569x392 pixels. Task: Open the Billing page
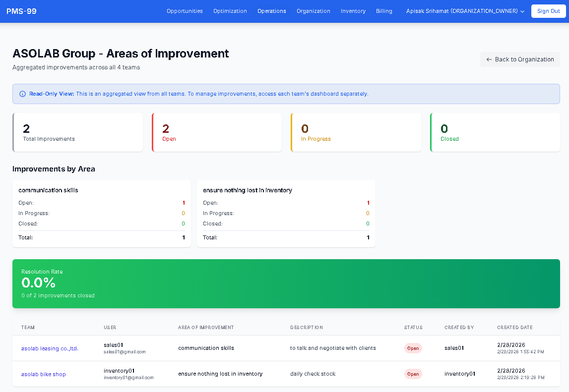pos(384,10)
